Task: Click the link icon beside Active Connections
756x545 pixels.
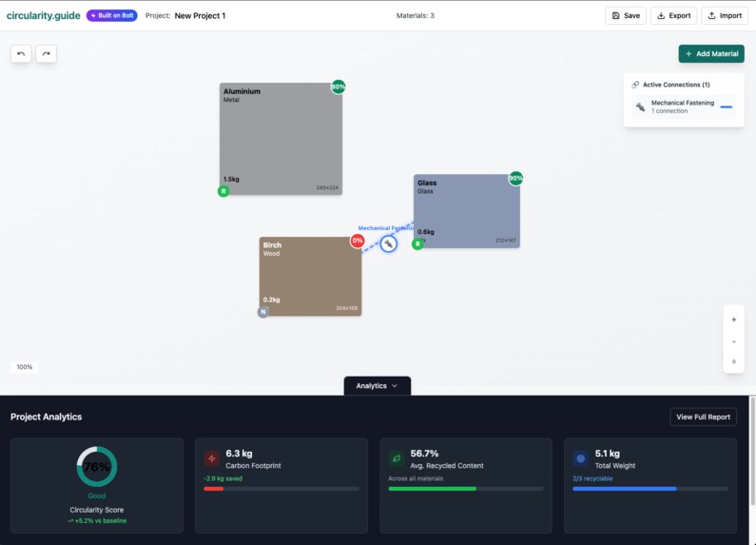Action: tap(635, 85)
